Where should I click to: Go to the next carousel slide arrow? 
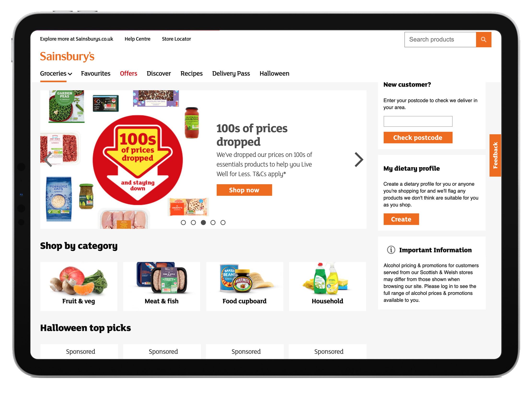tap(359, 160)
